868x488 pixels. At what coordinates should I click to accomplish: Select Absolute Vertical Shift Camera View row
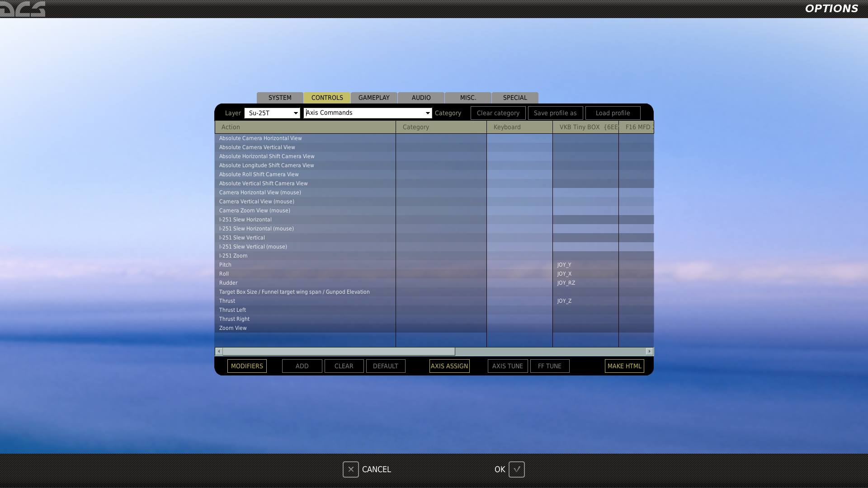click(x=434, y=183)
